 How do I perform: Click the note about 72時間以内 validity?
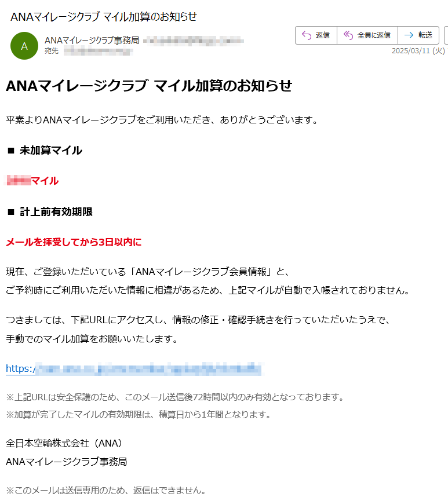[x=175, y=397]
